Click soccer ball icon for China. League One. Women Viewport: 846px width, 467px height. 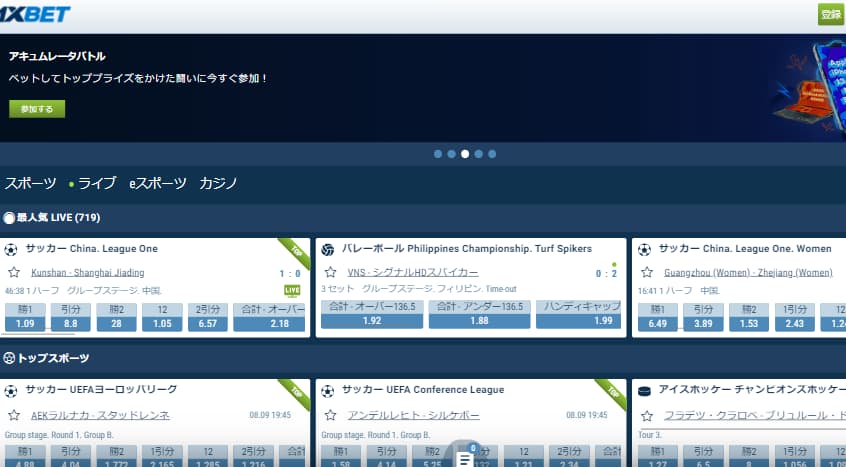click(x=644, y=250)
